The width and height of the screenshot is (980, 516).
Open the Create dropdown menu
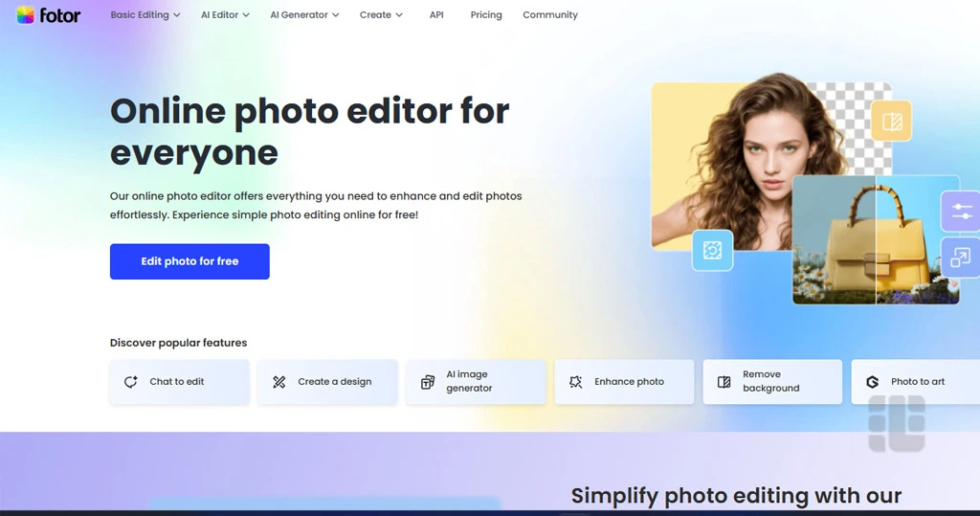tap(381, 15)
